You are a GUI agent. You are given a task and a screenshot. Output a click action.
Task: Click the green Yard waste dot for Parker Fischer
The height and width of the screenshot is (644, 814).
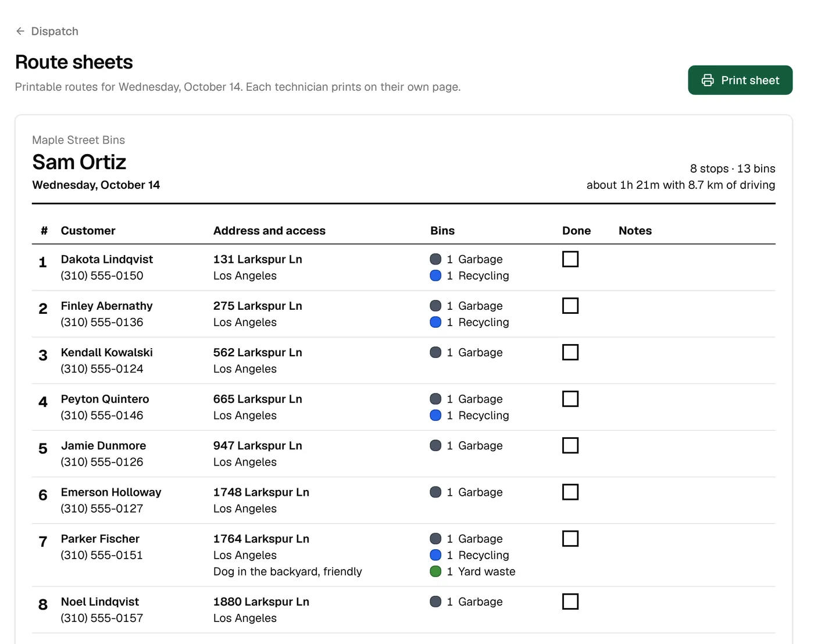[x=435, y=571]
